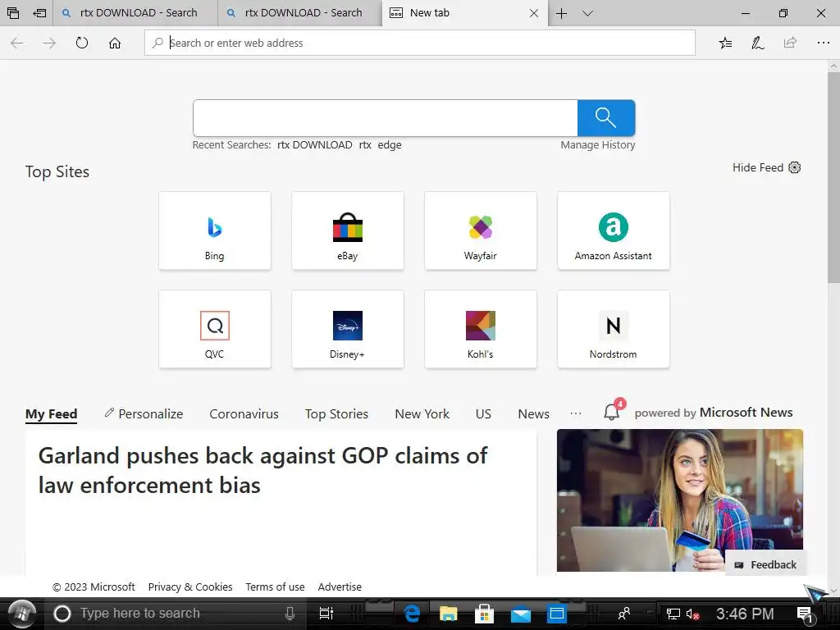840x630 pixels.
Task: Click the muted volume tray icon
Action: pyautogui.click(x=692, y=614)
